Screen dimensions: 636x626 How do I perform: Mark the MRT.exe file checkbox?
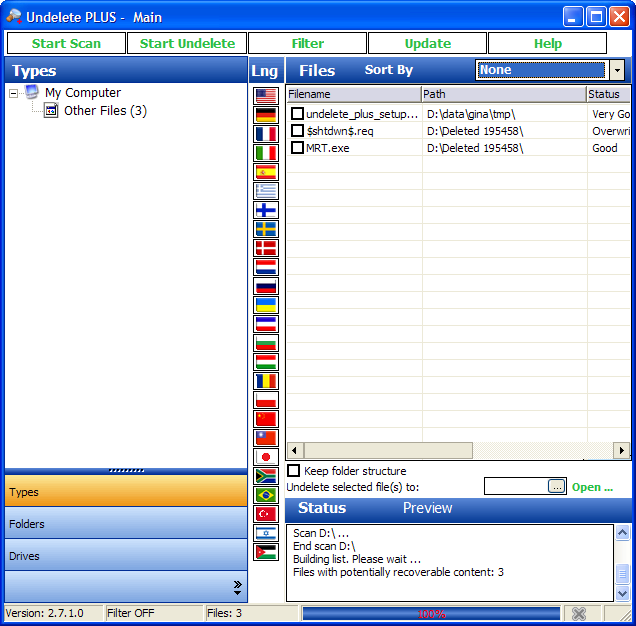point(297,148)
